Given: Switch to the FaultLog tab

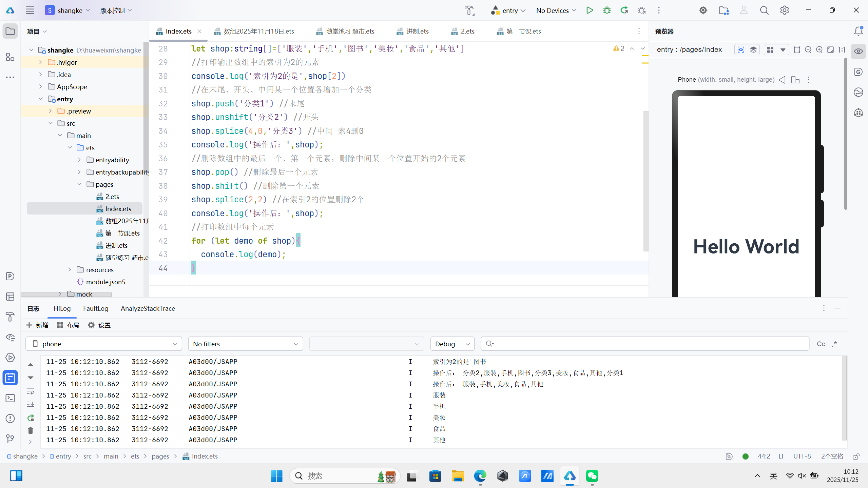Looking at the screenshot, I should click(96, 308).
